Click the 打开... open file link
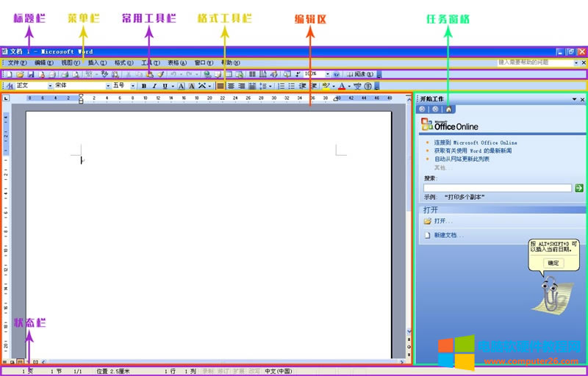The width and height of the screenshot is (588, 376). pyautogui.click(x=443, y=221)
